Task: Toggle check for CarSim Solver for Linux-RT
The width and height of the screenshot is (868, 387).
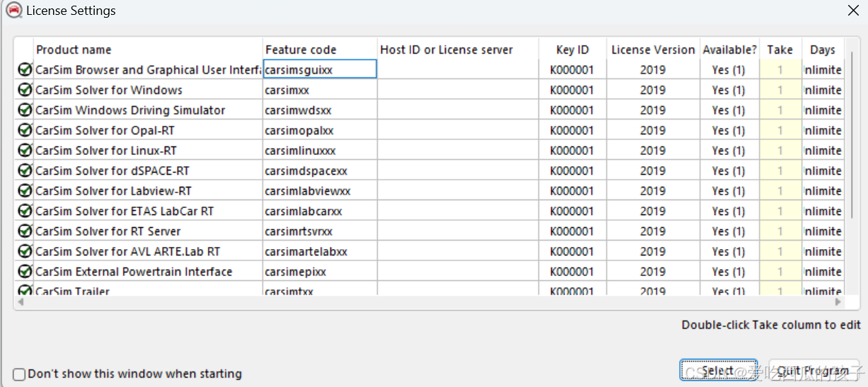Action: point(25,150)
